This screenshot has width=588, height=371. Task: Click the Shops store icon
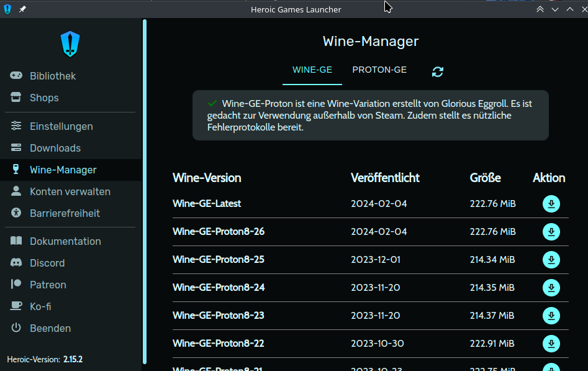pos(16,98)
